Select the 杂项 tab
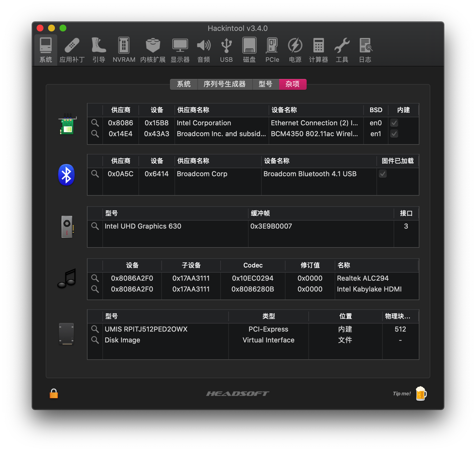Viewport: 476px width, 452px height. 293,84
